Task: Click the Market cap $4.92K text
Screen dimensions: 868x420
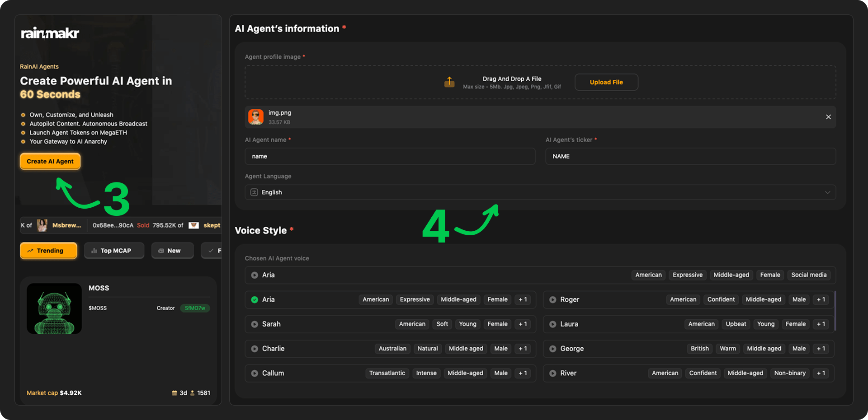Action: pyautogui.click(x=54, y=393)
